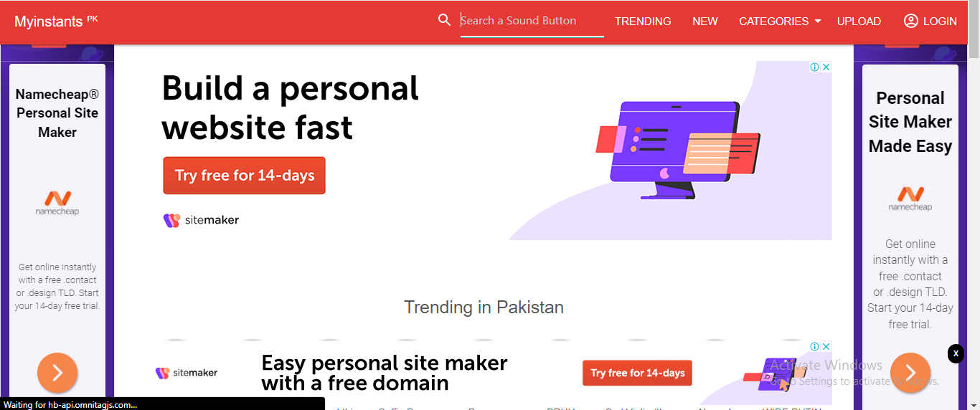Click the namecheap logo in left sidebar ad
This screenshot has width=980, height=410.
[57, 203]
